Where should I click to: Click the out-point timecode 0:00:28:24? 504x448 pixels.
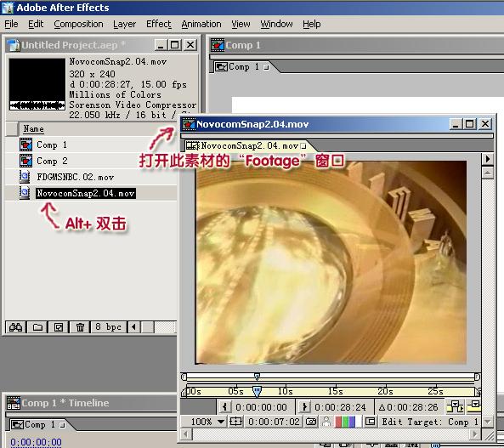tap(340, 407)
